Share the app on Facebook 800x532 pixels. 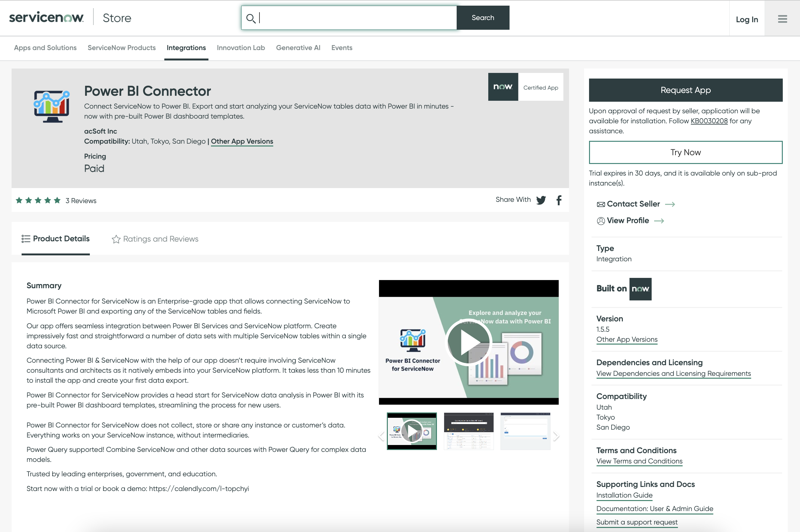click(559, 200)
